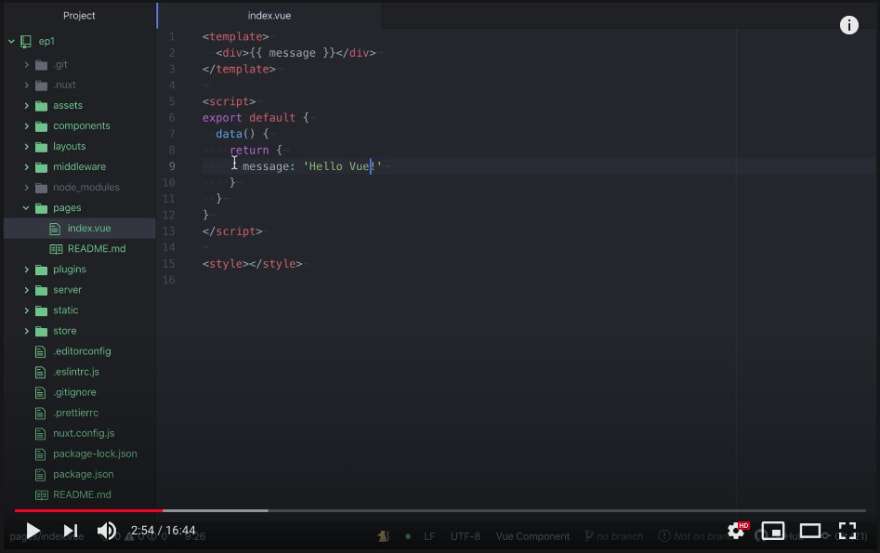Click the middleware folder icon
Screen dimensions: 880x553
coord(42,167)
